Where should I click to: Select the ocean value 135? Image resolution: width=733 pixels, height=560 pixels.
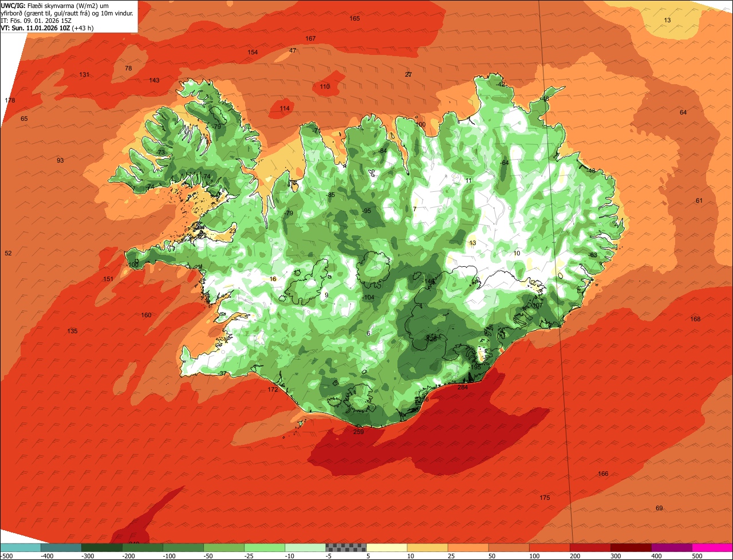[72, 331]
